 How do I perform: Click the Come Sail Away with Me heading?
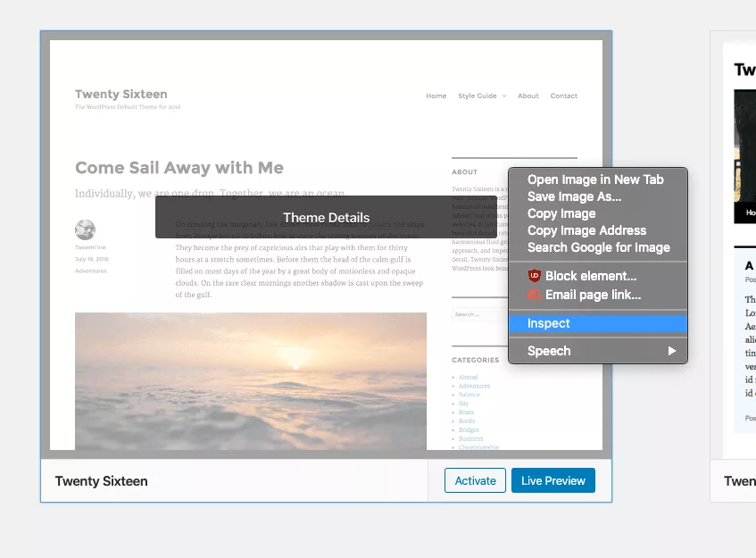[179, 168]
